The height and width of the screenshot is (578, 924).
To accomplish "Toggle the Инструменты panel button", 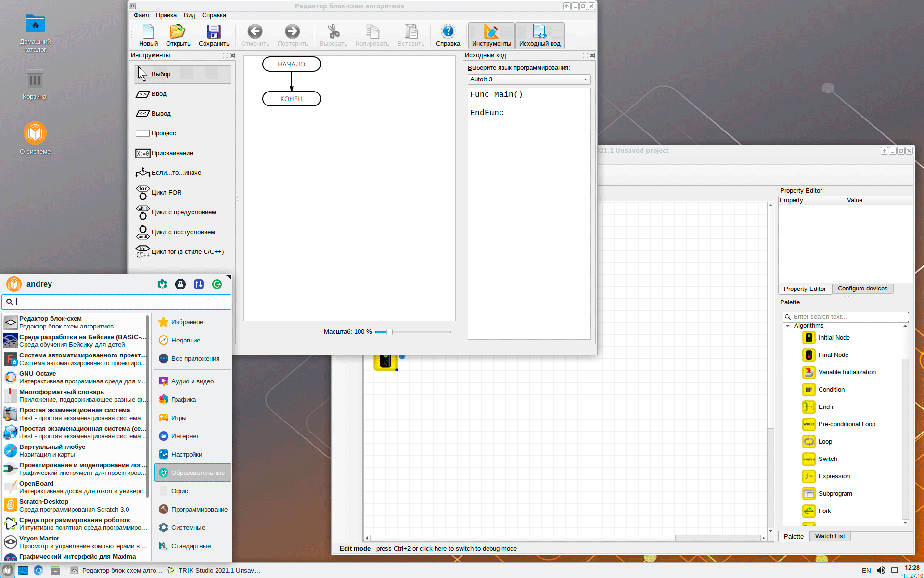I will [x=491, y=36].
